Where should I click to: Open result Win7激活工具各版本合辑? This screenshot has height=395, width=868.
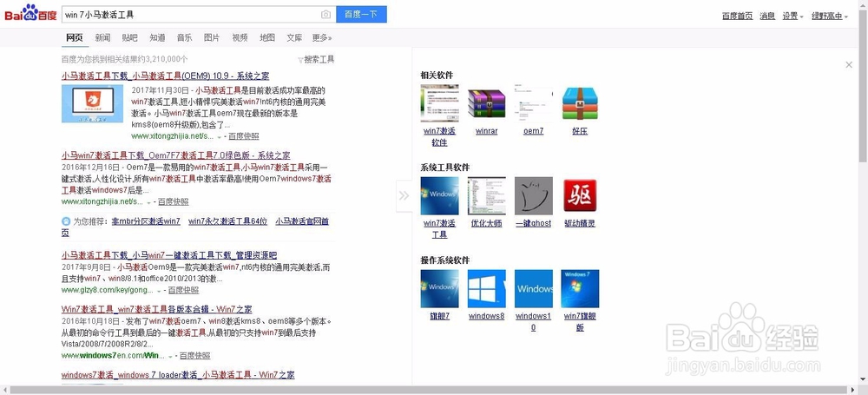156,308
